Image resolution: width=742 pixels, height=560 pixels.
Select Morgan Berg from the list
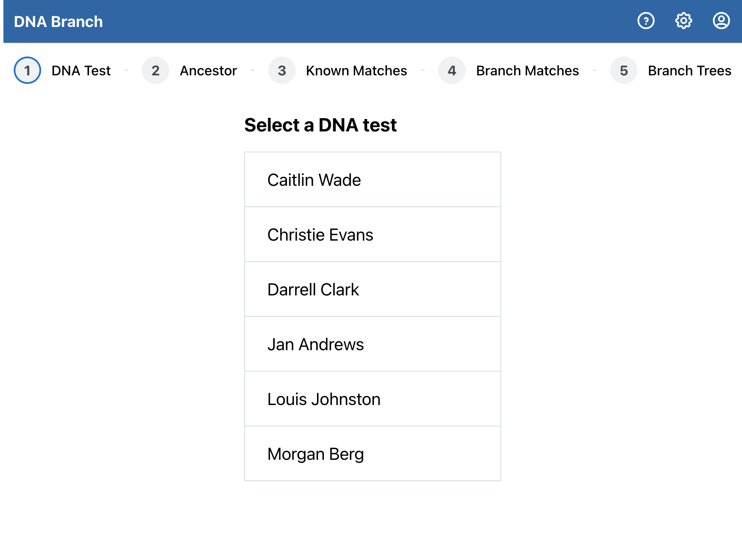372,454
